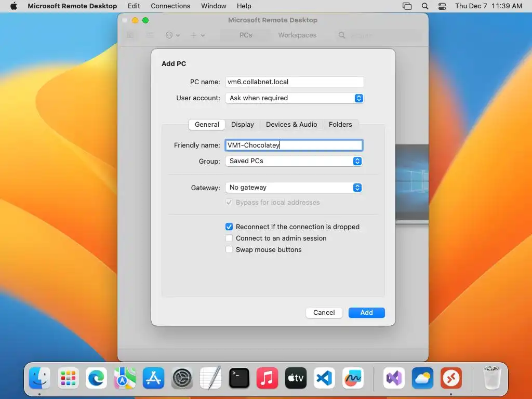Open the Weather app in dock
The height and width of the screenshot is (399, 532).
pos(422,378)
